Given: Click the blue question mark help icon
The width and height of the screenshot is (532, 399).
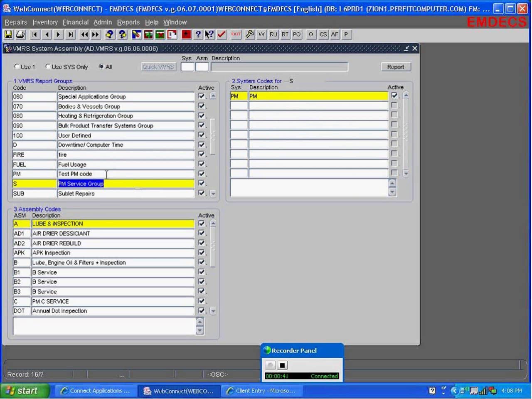Looking at the screenshot, I should point(198,34).
